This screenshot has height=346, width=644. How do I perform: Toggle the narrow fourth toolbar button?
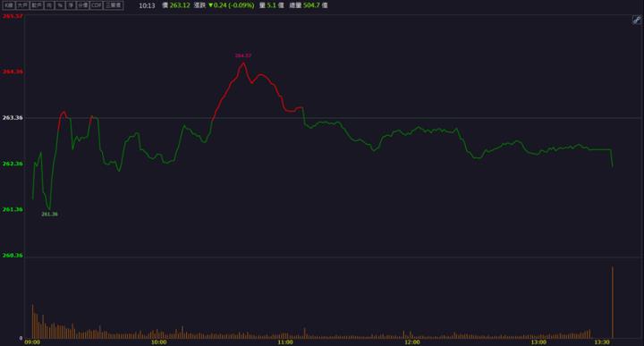coord(49,5)
